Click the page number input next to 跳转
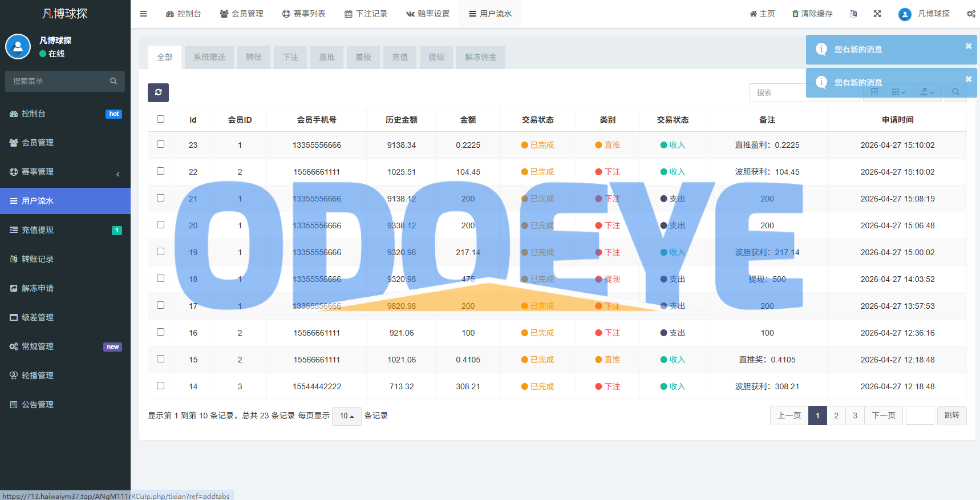The width and height of the screenshot is (980, 500). [920, 416]
